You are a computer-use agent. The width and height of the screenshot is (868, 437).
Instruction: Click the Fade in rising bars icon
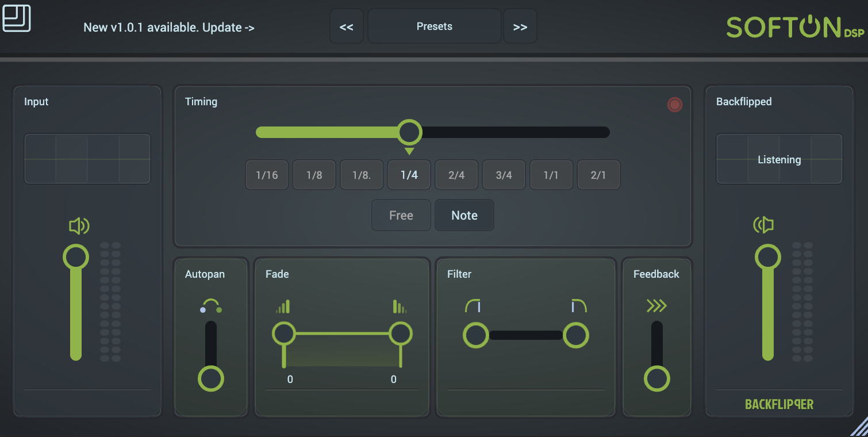[283, 306]
